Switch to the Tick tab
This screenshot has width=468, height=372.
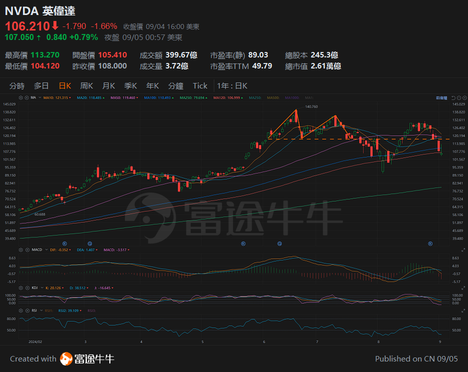coord(200,86)
